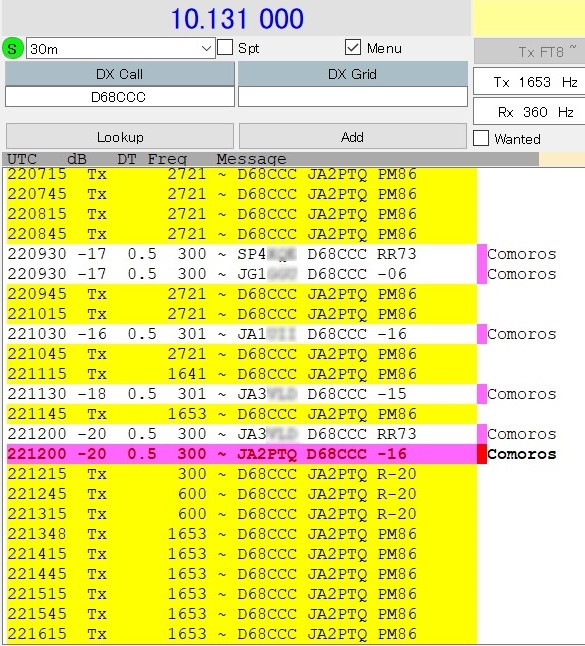Click the DX Grid header label

coord(353,74)
